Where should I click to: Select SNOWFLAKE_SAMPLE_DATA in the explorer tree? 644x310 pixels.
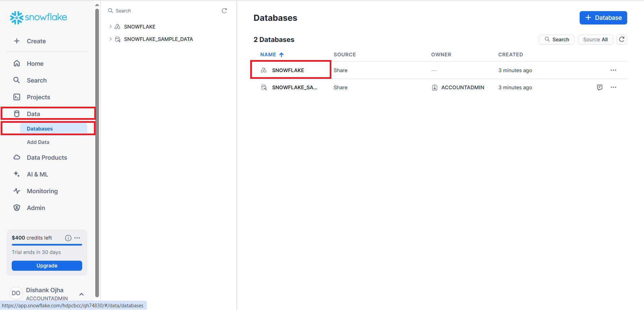[x=158, y=39]
